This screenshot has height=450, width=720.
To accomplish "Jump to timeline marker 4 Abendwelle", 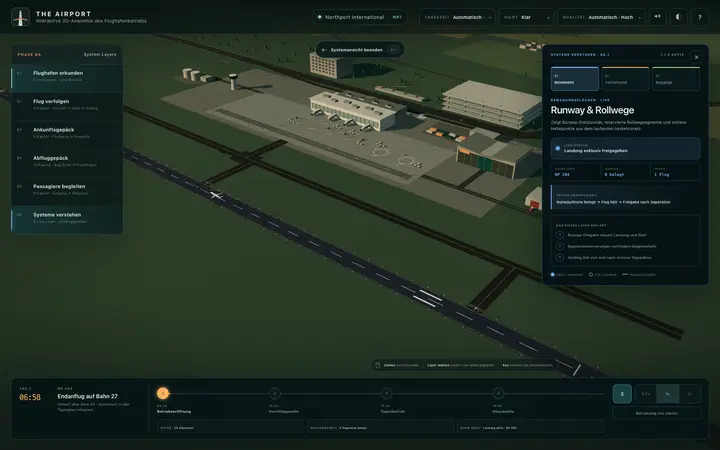I will coord(498,394).
